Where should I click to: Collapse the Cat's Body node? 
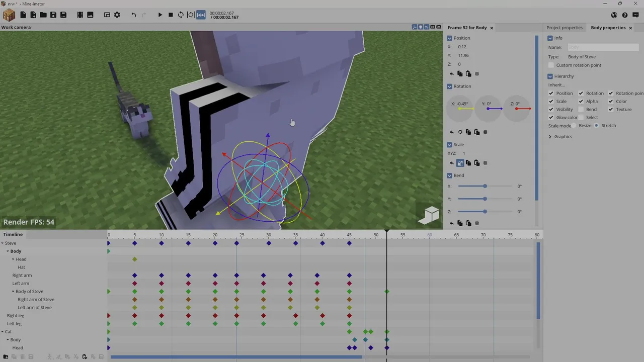point(8,340)
